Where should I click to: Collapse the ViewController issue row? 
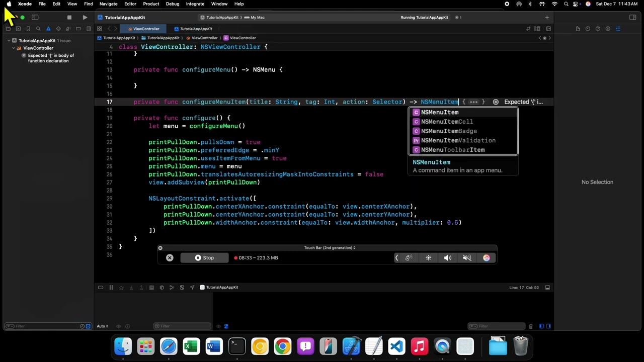tap(14, 48)
